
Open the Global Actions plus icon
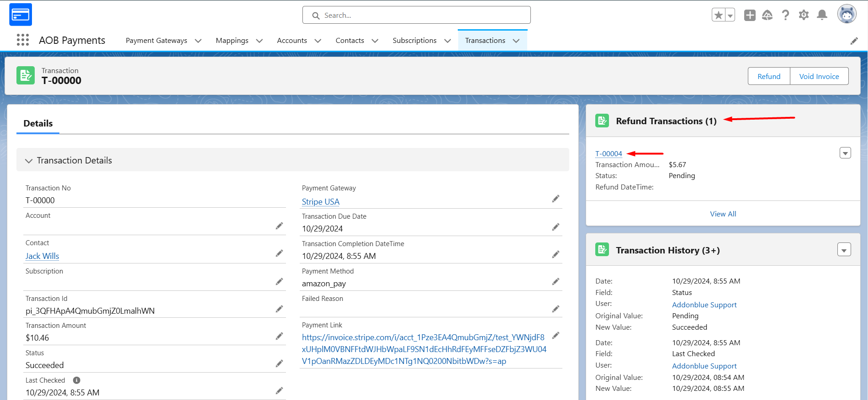(x=750, y=15)
